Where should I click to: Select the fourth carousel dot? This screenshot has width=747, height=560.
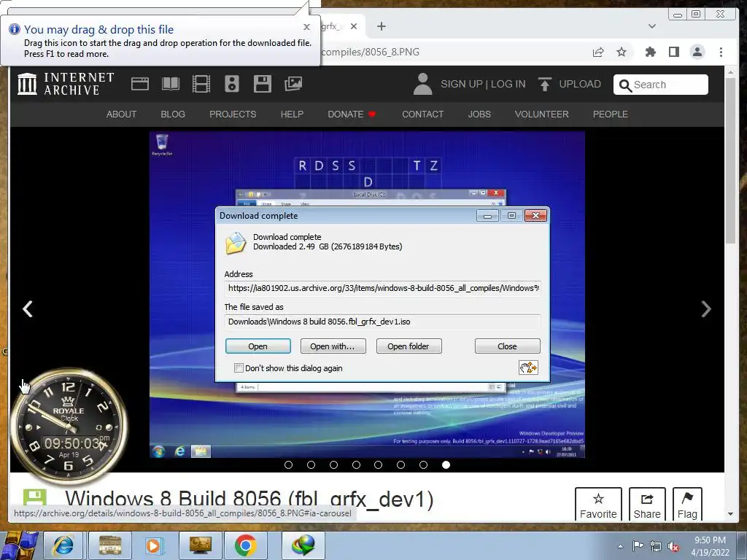[356, 464]
